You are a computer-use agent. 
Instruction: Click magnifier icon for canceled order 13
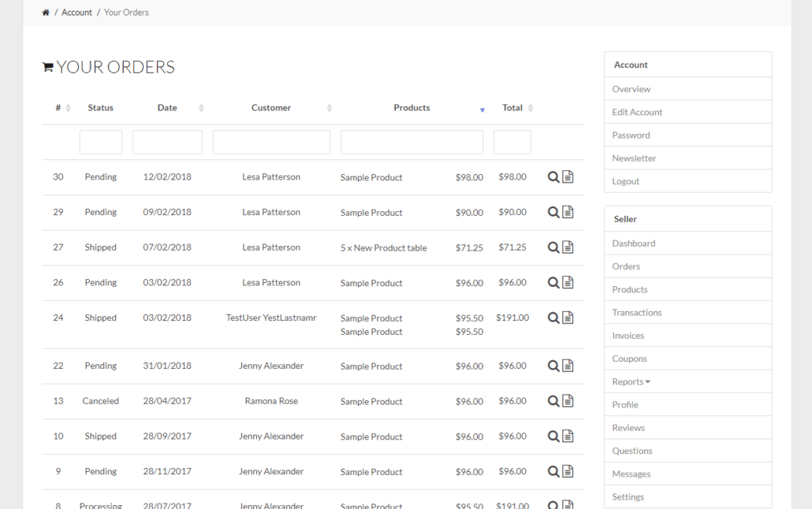[x=553, y=401]
